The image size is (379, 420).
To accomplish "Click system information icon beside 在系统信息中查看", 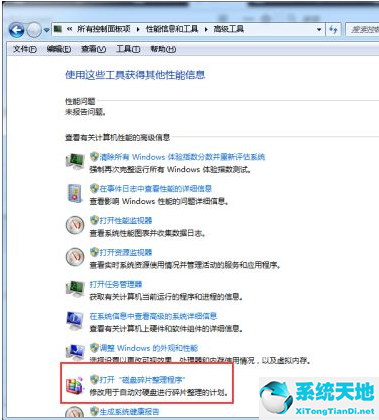I will 75,321.
